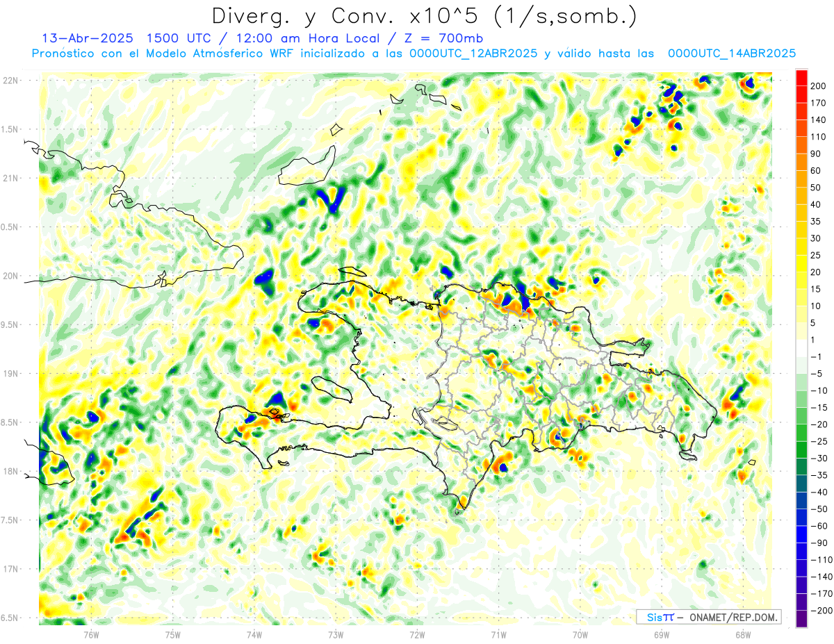Click the longitude axis label "72W"
Image resolution: width=834 pixels, height=644 pixels.
pos(417,634)
